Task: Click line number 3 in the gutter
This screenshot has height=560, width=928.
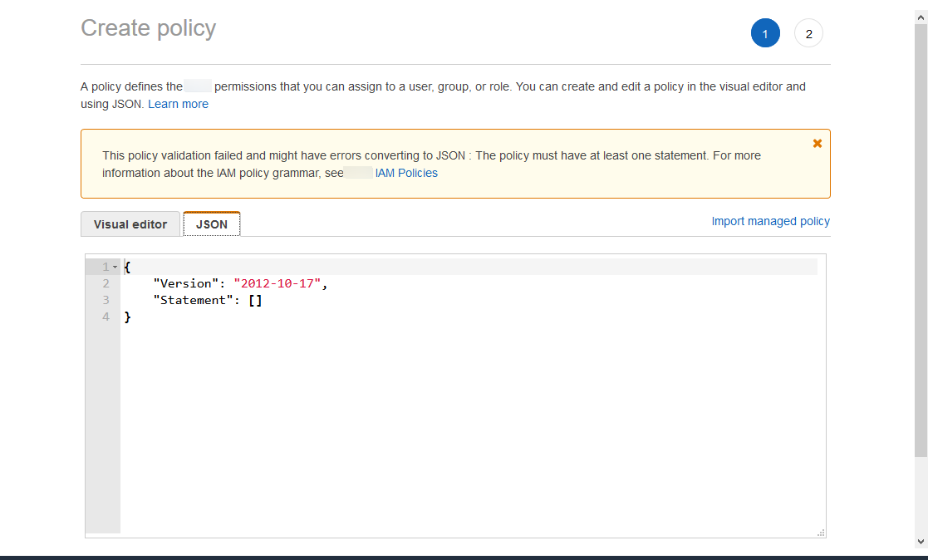Action: click(x=106, y=300)
